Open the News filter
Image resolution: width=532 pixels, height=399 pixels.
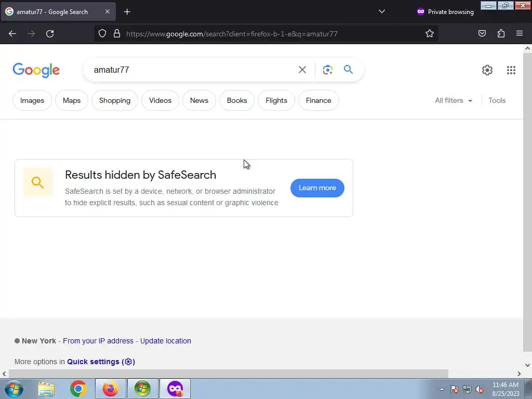point(199,100)
